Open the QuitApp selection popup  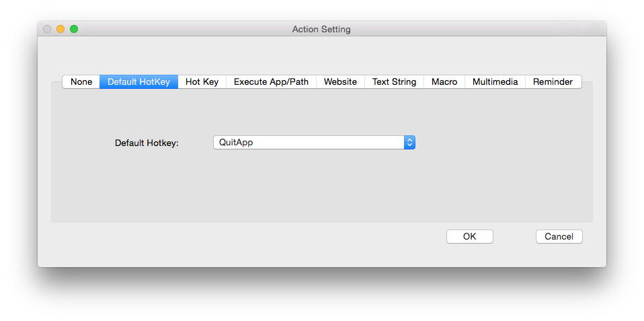click(x=309, y=143)
